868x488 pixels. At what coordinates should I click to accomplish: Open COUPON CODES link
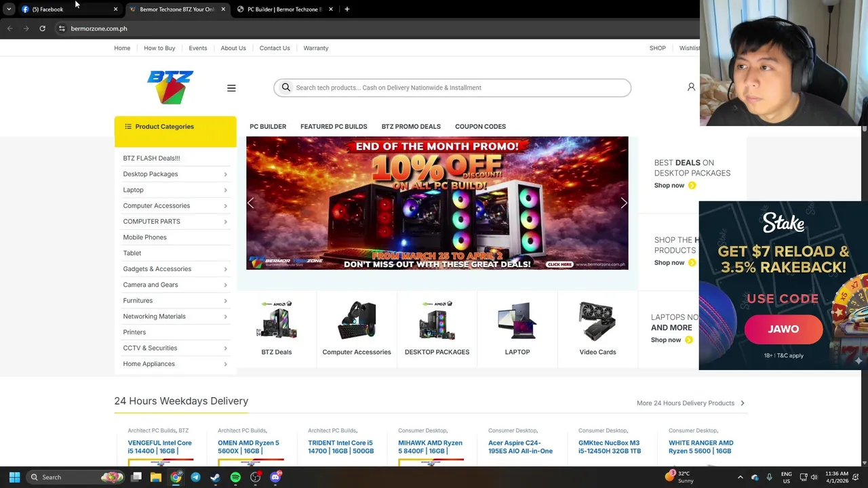click(480, 127)
